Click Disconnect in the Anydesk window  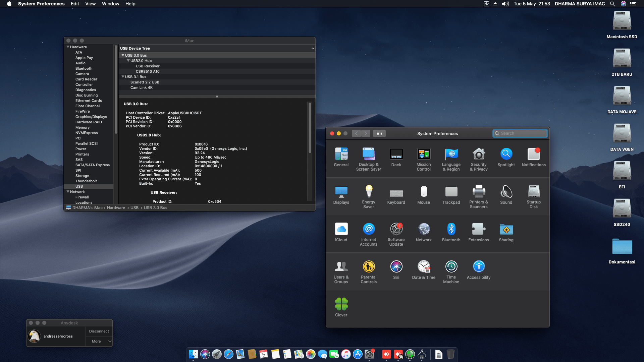pos(99,331)
